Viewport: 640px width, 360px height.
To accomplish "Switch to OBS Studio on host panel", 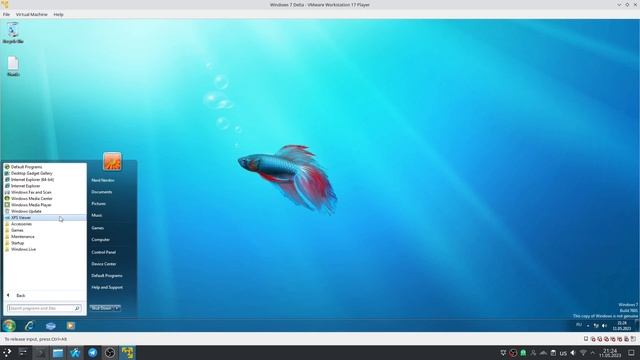I will (x=110, y=353).
